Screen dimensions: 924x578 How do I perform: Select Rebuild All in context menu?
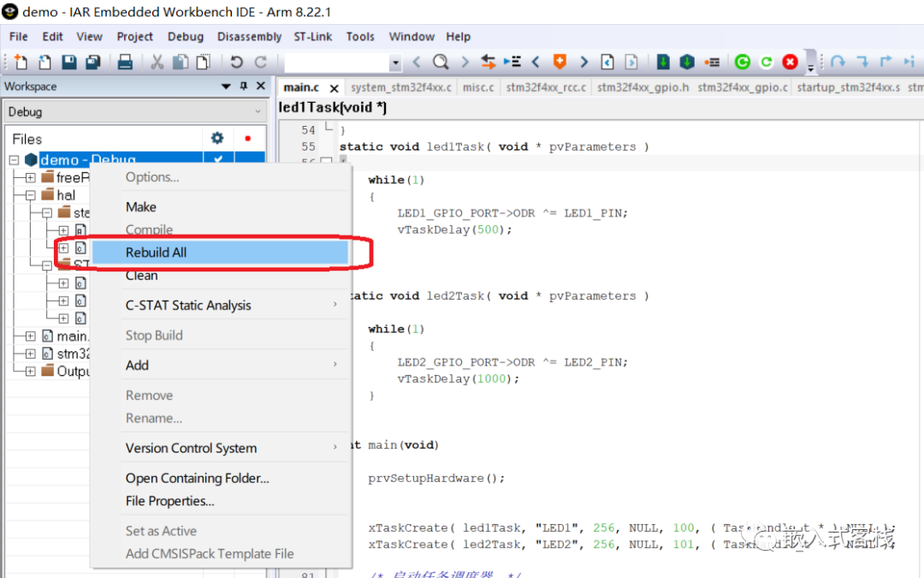point(221,253)
